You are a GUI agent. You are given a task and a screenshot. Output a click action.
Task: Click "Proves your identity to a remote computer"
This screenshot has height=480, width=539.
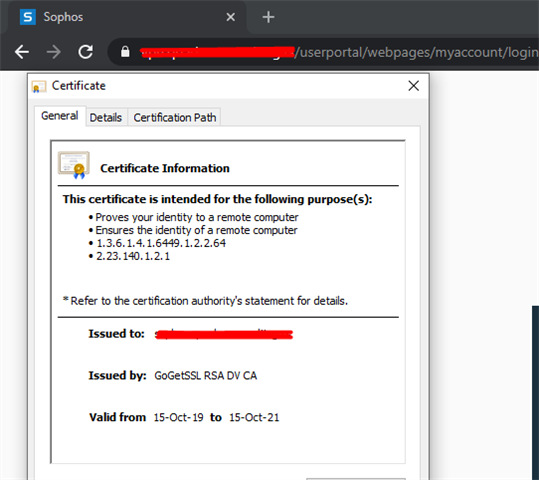click(x=197, y=217)
